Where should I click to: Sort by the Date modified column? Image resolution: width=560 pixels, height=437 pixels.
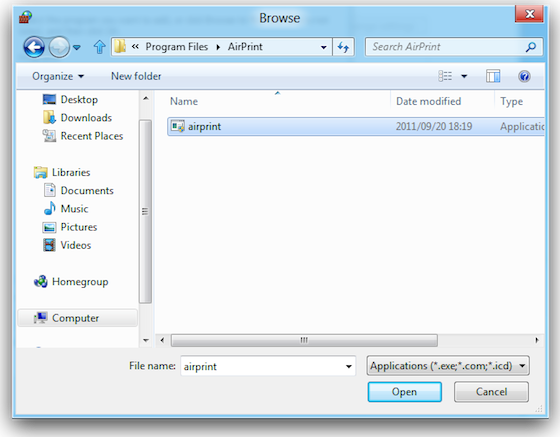click(x=429, y=101)
